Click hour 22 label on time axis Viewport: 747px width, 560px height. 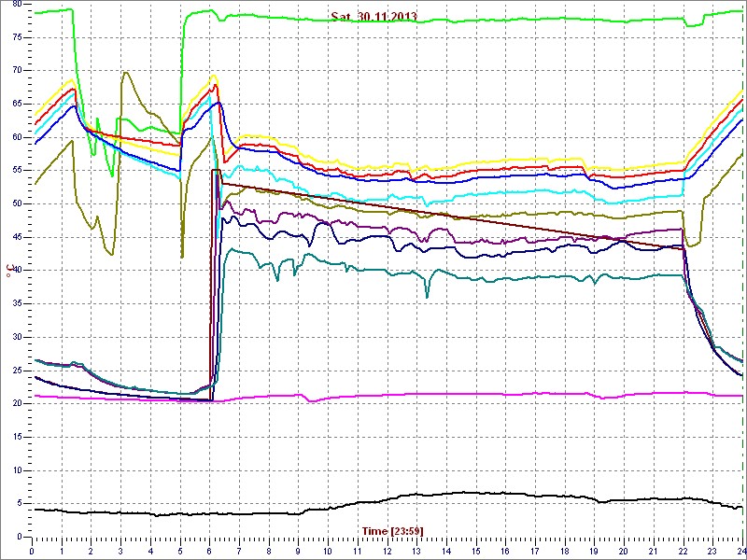683,550
